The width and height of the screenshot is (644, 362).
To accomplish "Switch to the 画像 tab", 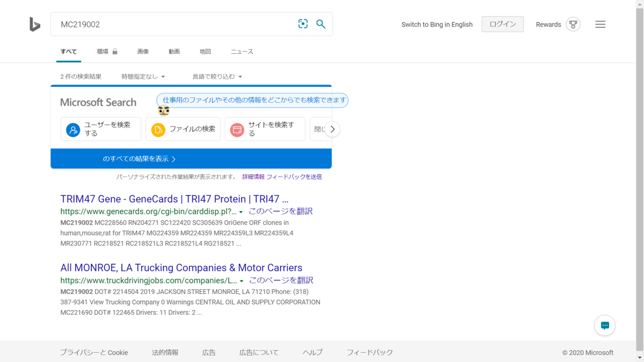I will [143, 51].
